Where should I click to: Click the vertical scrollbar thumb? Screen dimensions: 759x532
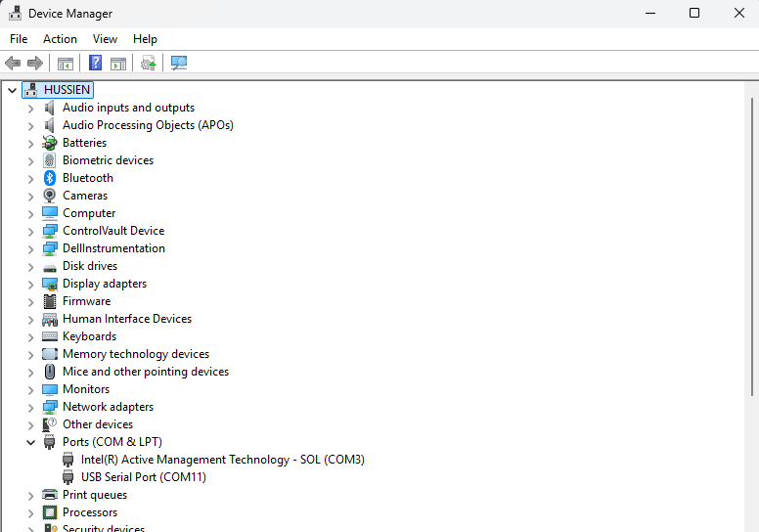click(752, 245)
